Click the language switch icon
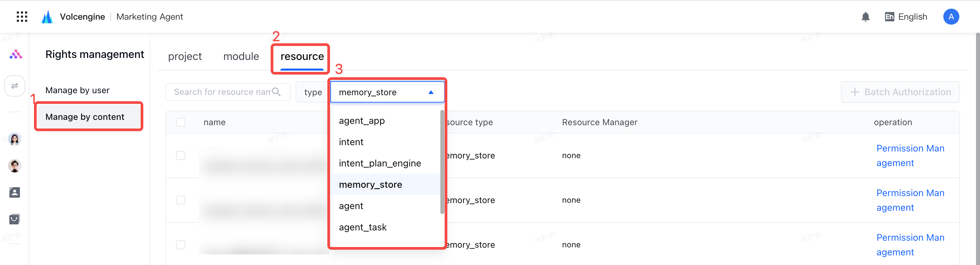 click(x=889, y=17)
